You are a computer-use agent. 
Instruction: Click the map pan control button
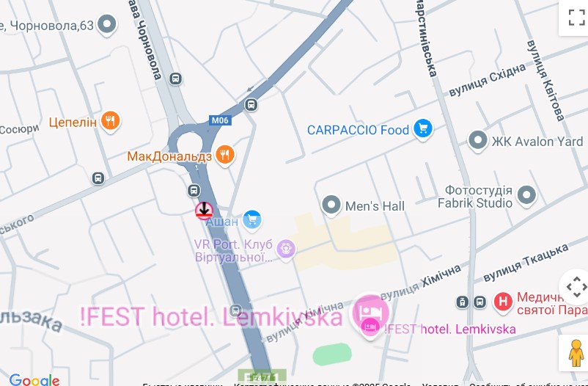tap(576, 287)
